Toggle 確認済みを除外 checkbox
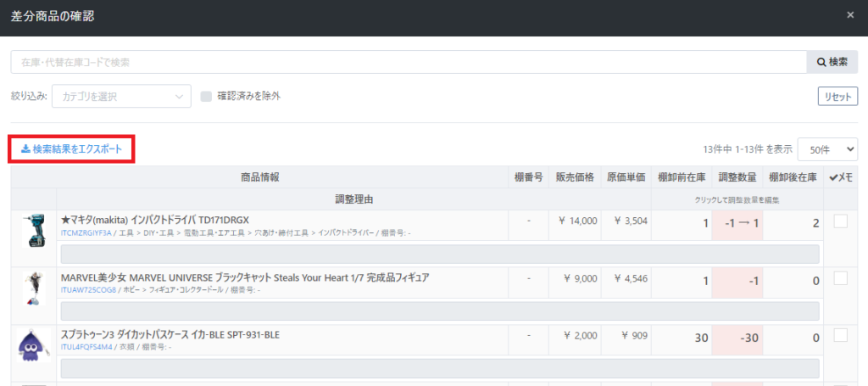 click(x=207, y=97)
